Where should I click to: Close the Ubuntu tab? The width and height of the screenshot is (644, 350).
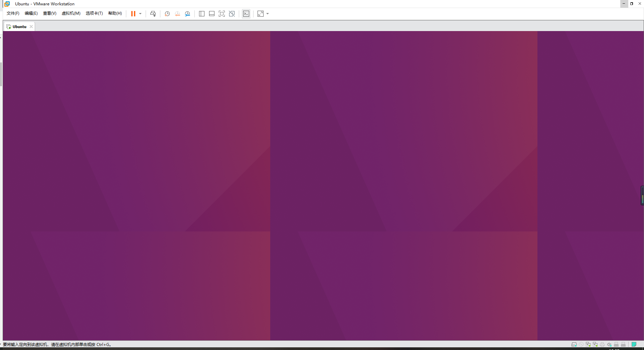(31, 26)
